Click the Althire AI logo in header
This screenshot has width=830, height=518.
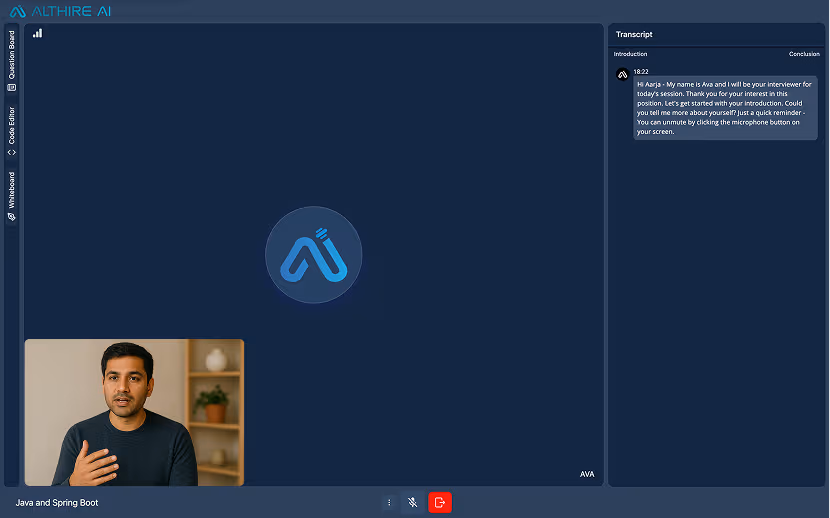(60, 11)
